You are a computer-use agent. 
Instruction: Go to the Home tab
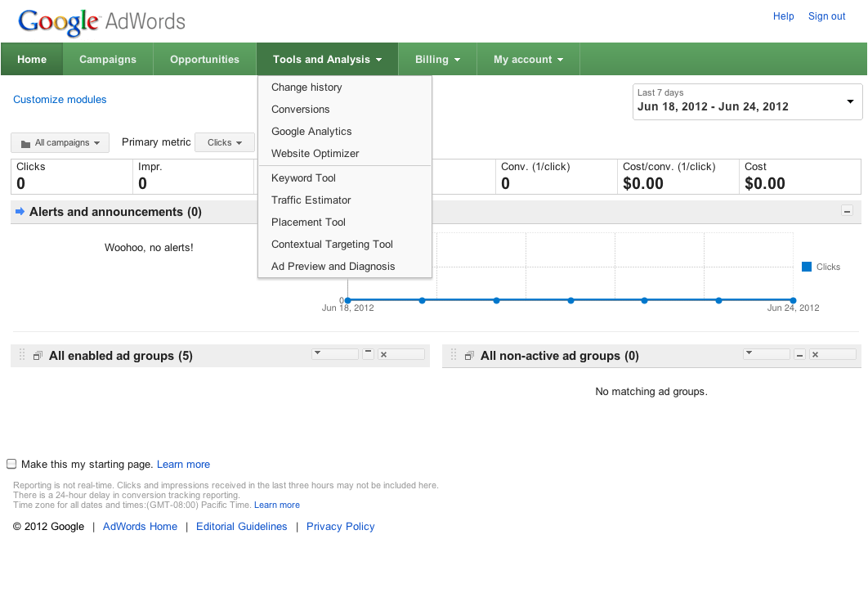32,59
